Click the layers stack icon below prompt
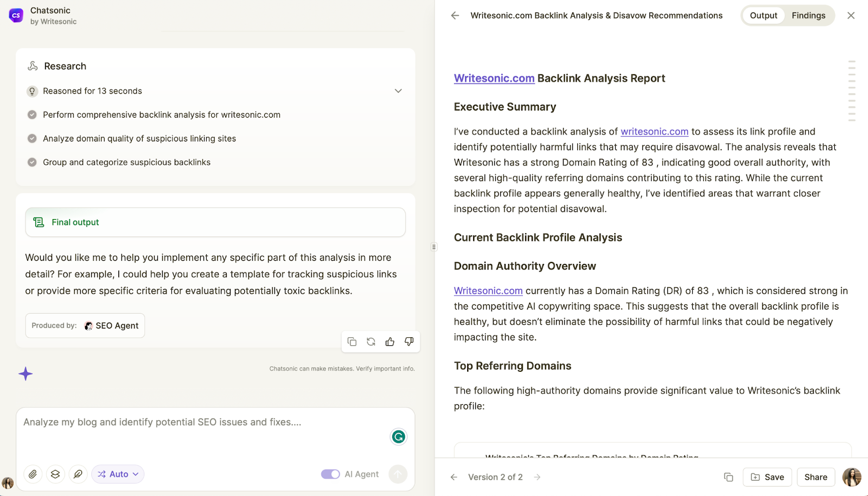This screenshot has width=868, height=496. (55, 474)
